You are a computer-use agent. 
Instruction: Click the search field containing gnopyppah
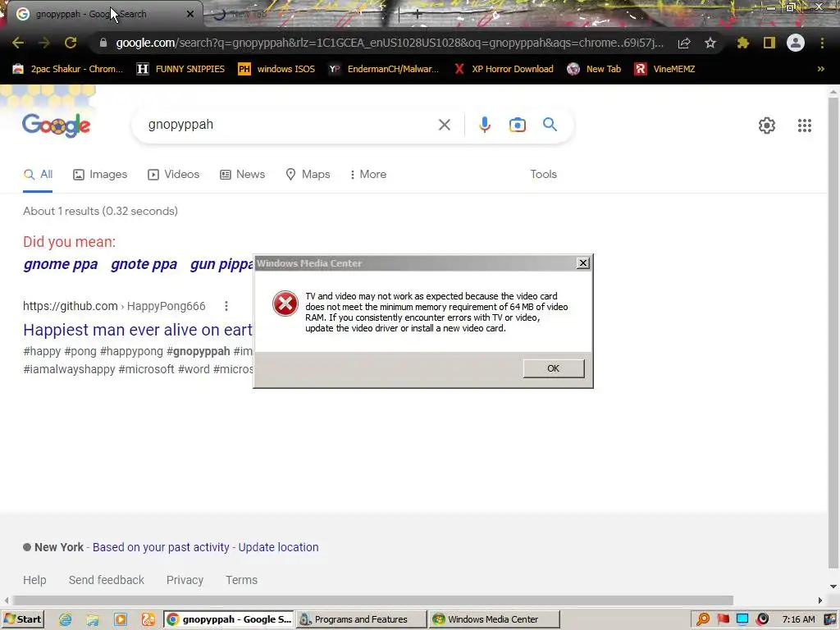coord(290,125)
